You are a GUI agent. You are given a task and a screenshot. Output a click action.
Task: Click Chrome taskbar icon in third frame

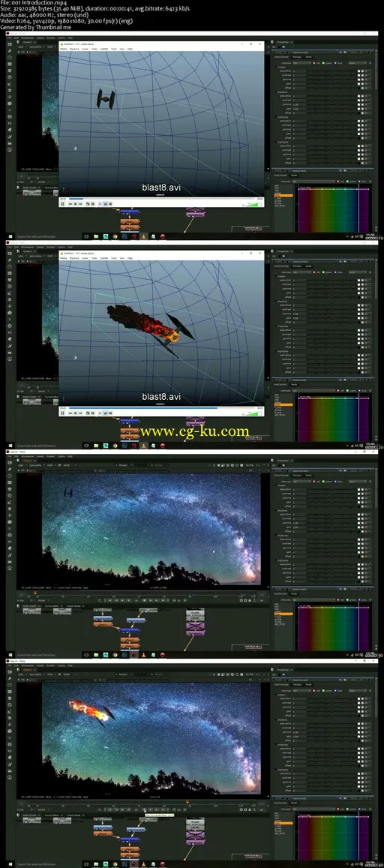(x=115, y=655)
